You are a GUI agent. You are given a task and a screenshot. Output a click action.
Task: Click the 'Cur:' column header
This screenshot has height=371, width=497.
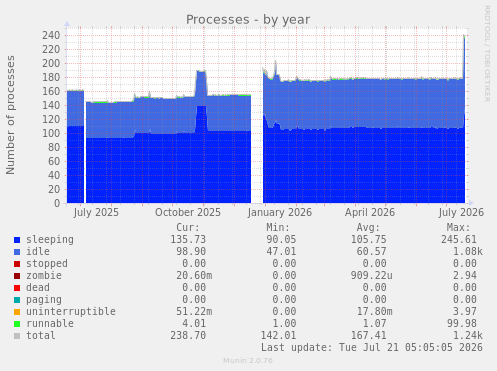(188, 228)
